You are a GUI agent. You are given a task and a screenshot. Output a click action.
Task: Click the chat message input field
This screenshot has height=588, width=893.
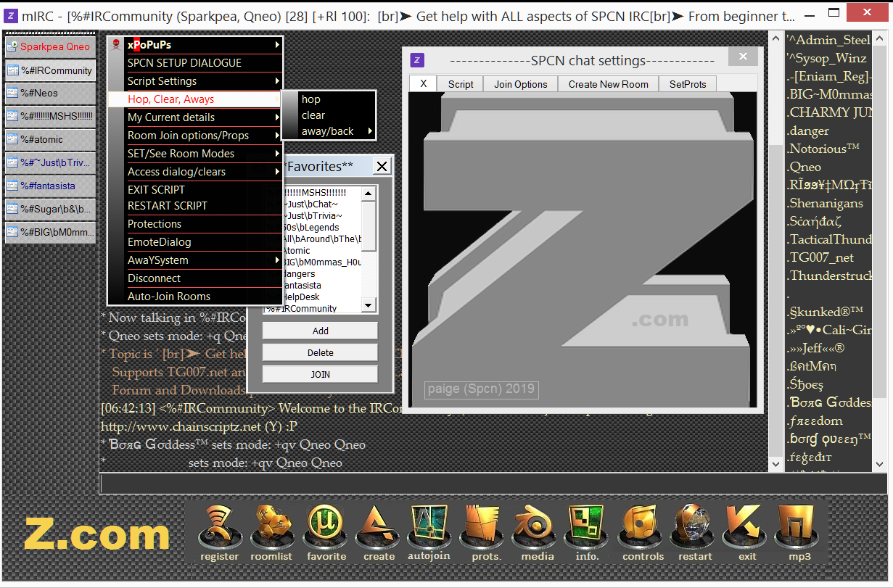coord(434,484)
